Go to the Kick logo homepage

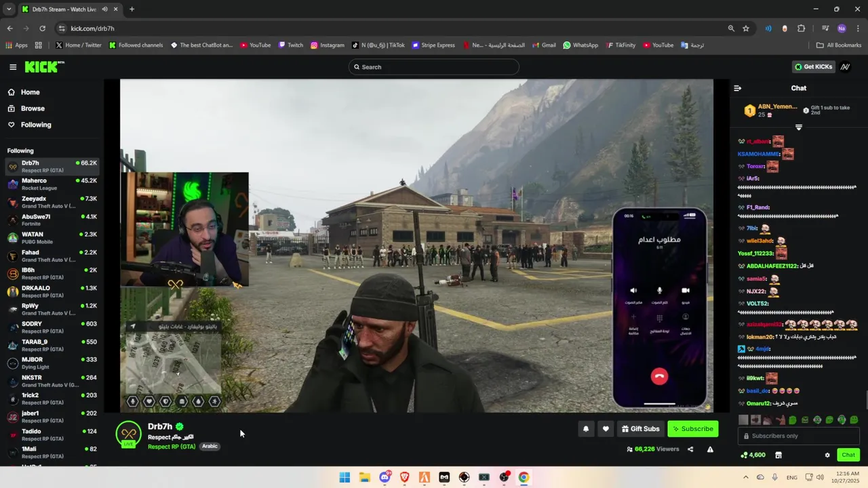(x=44, y=66)
